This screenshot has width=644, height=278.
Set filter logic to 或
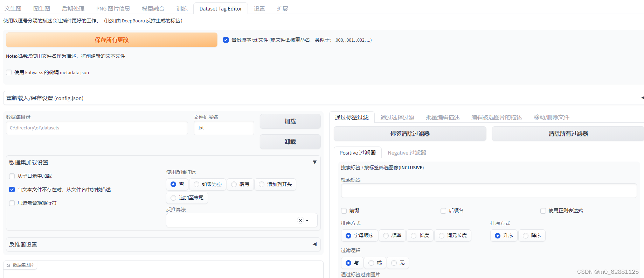[x=375, y=263]
